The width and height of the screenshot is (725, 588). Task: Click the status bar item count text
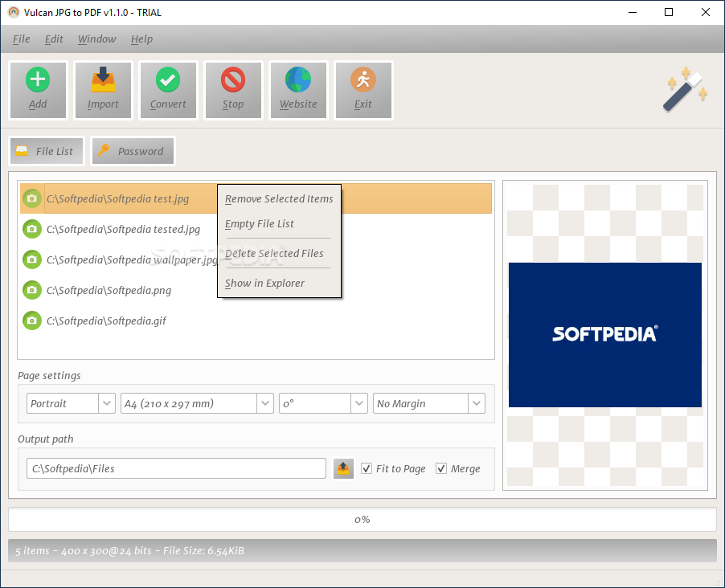pos(32,550)
